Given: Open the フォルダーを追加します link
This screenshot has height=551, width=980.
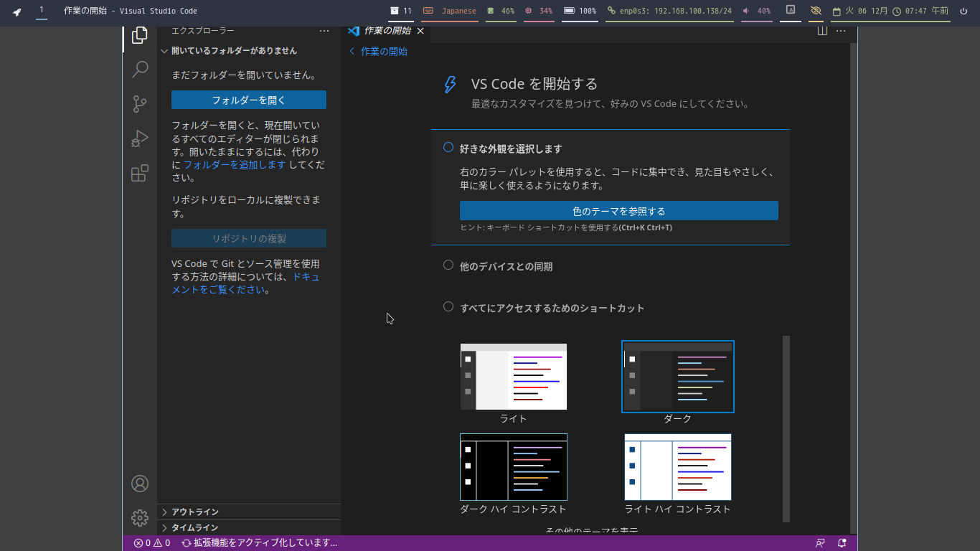Looking at the screenshot, I should (235, 164).
